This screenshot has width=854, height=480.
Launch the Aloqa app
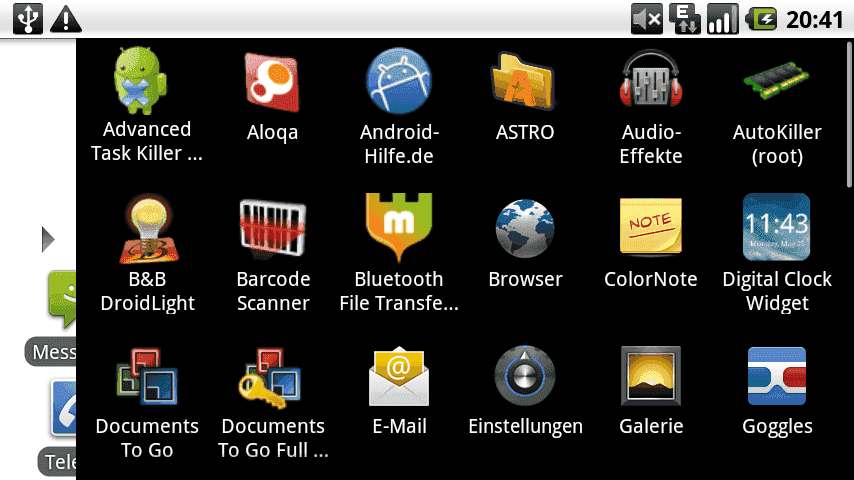click(272, 82)
